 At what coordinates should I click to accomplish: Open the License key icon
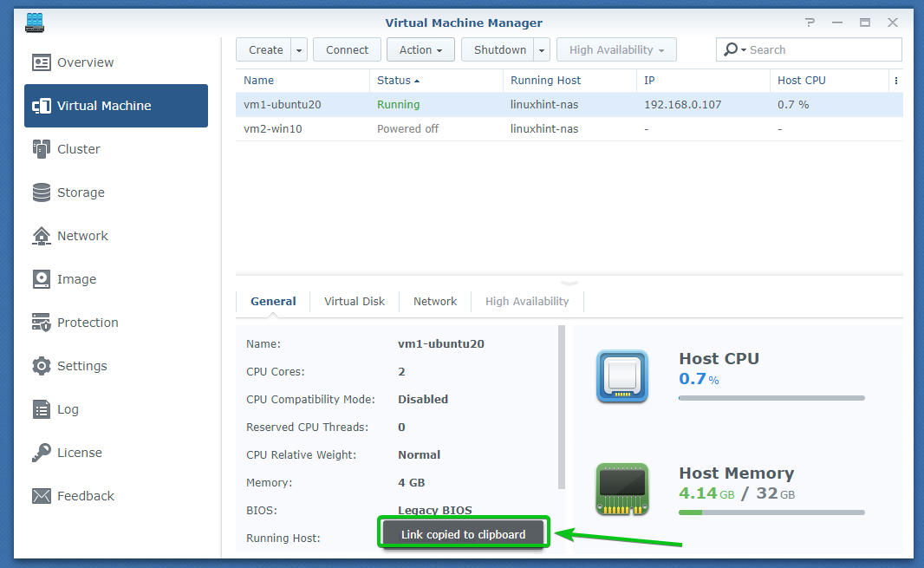click(42, 453)
